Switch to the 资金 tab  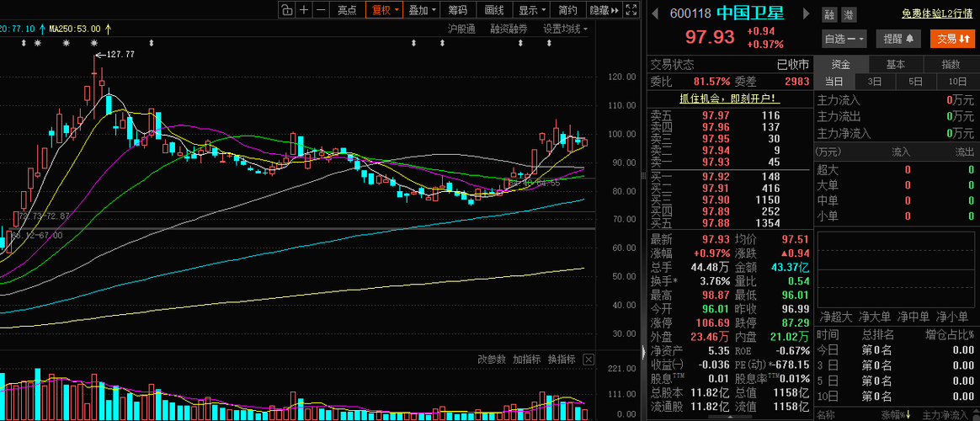pyautogui.click(x=840, y=64)
